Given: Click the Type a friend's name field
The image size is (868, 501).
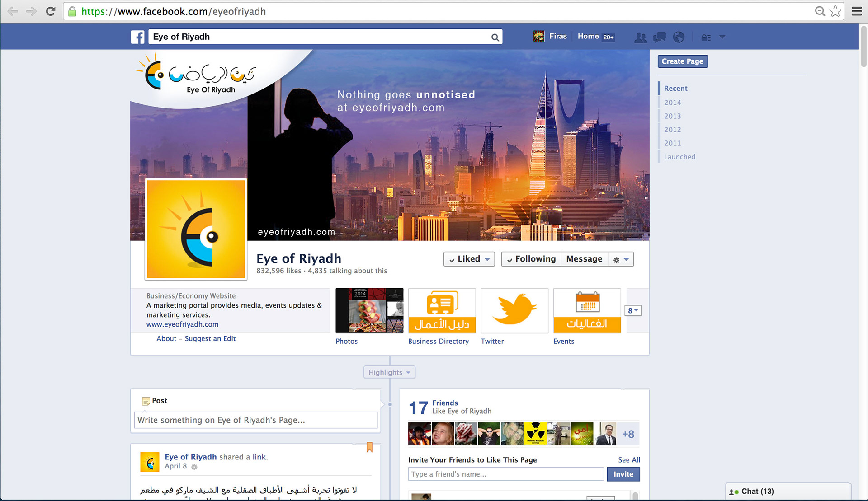Looking at the screenshot, I should click(506, 474).
